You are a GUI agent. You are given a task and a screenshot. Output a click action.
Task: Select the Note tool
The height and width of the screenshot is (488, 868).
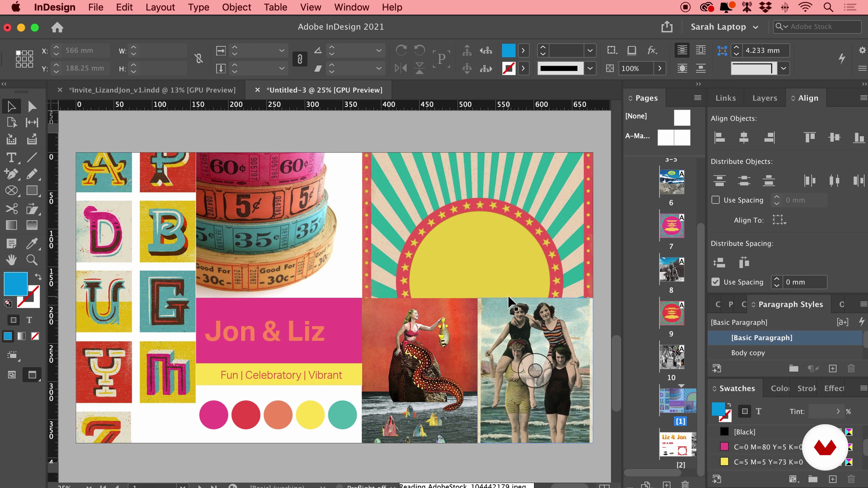pyautogui.click(x=12, y=244)
